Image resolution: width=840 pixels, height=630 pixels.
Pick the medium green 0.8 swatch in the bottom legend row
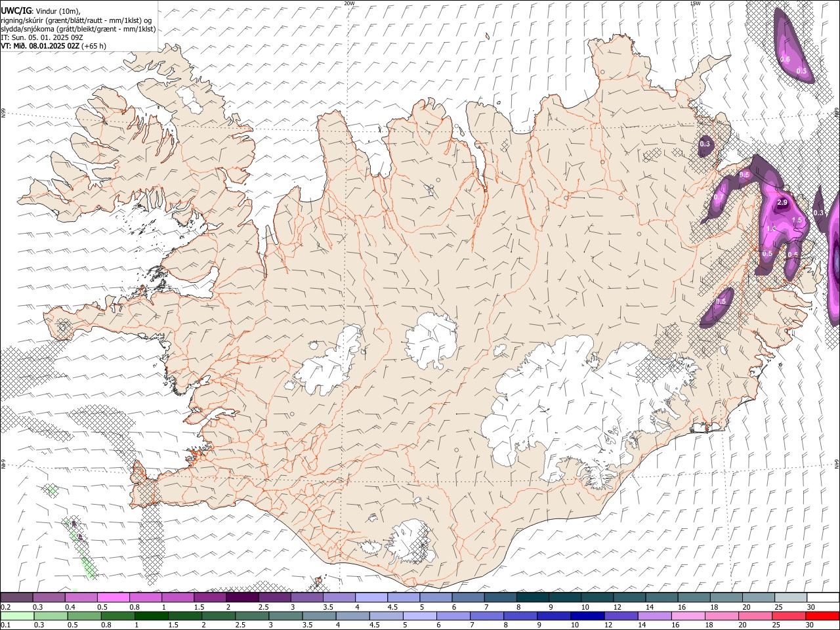[x=118, y=616]
